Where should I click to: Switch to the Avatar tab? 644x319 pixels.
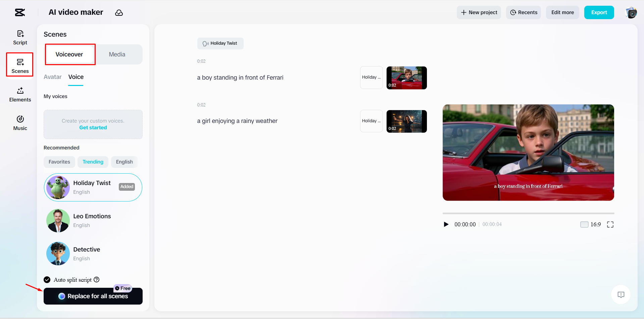tap(52, 77)
